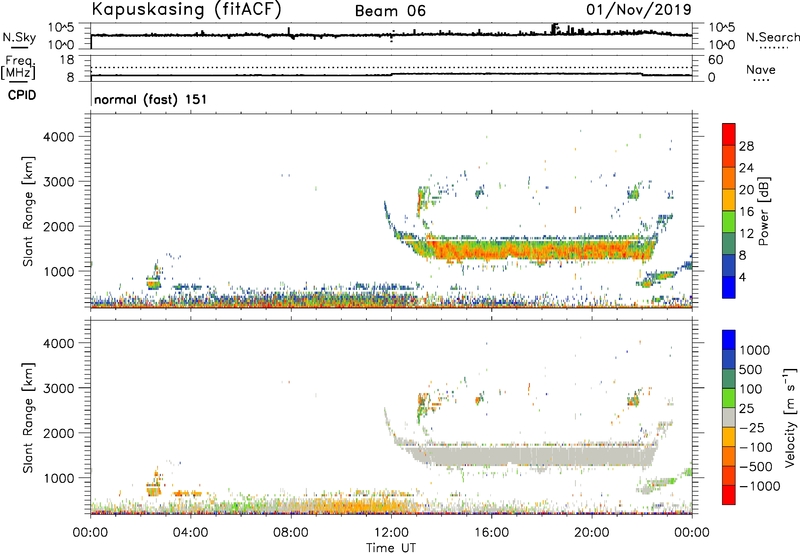Click the solid frequency line in the Freq panel

[x=391, y=74]
